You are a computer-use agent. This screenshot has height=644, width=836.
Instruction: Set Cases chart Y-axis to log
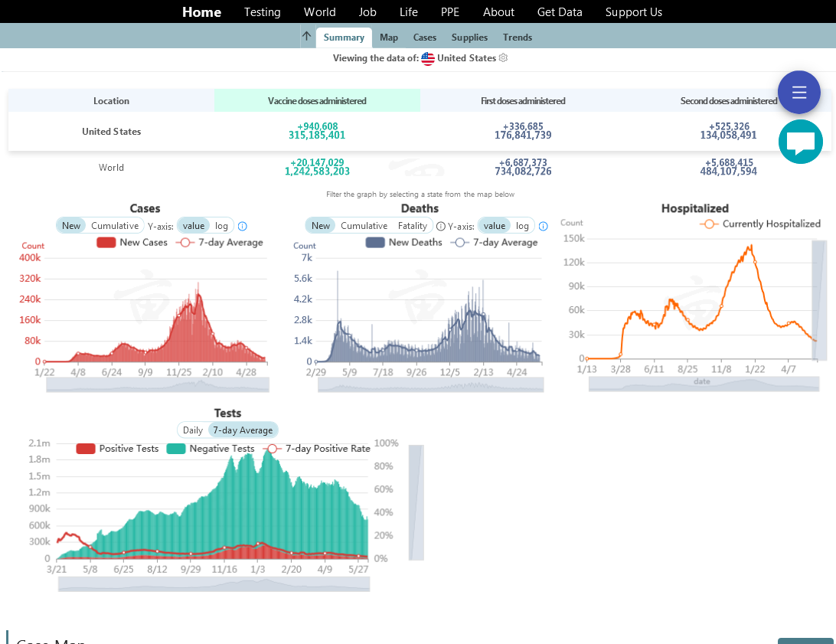coord(221,226)
